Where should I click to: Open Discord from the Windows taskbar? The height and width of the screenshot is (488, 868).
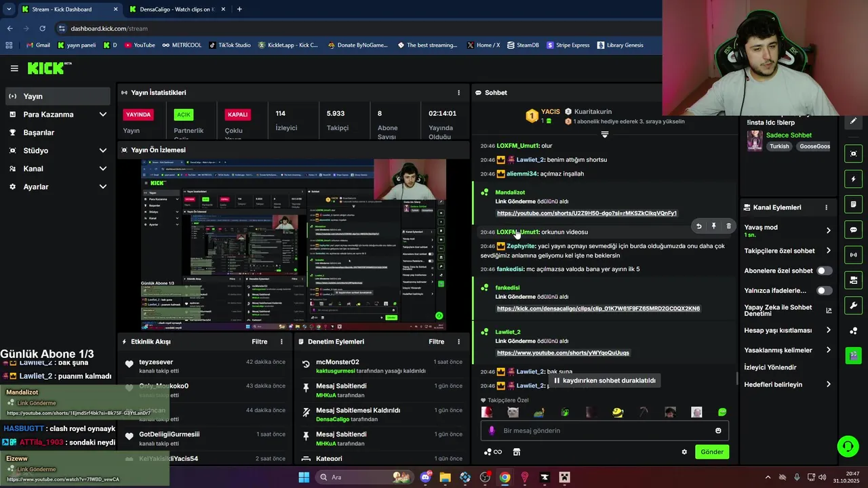[426, 477]
